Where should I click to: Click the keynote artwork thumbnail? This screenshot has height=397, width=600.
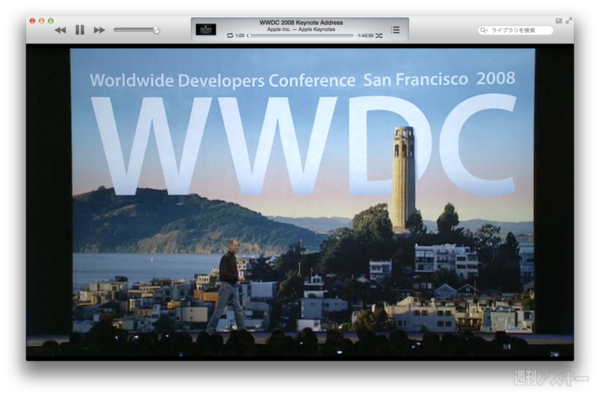point(206,29)
